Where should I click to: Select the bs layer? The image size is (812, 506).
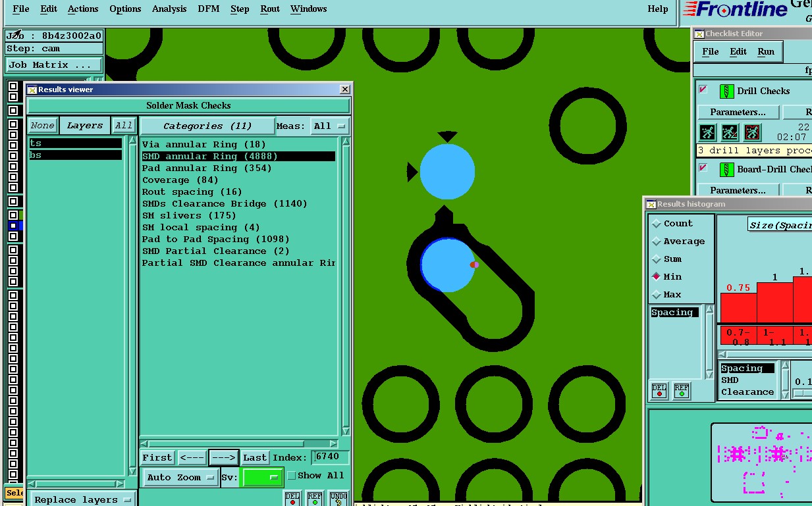point(76,155)
